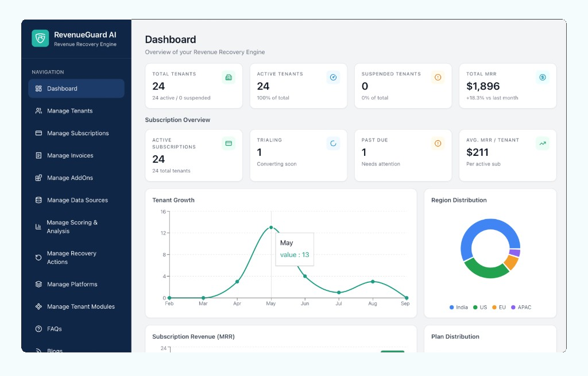The width and height of the screenshot is (588, 376).
Task: Open Manage Recovery Actions
Action: point(76,258)
